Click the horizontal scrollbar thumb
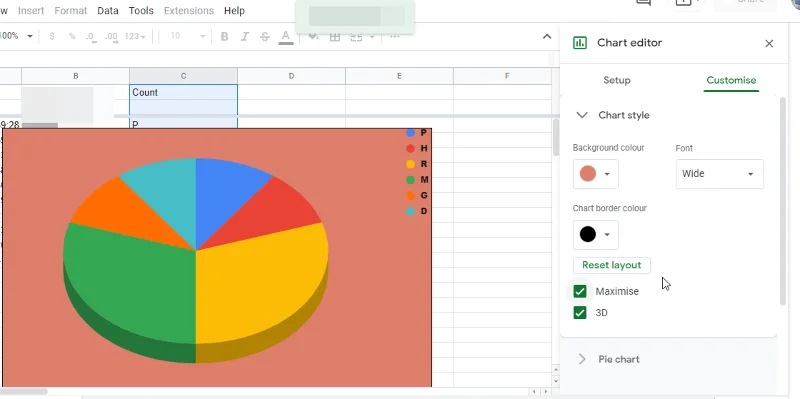 [x=23, y=392]
